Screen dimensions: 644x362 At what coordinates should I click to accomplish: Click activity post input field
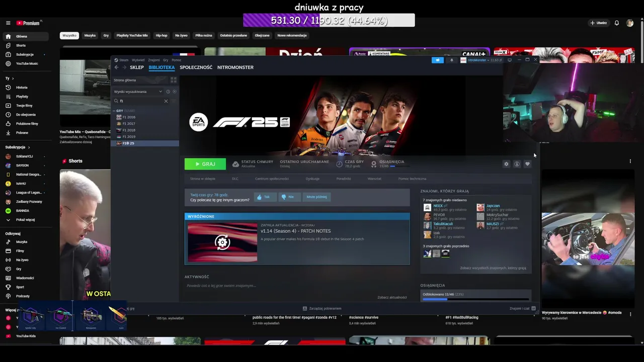(297, 286)
